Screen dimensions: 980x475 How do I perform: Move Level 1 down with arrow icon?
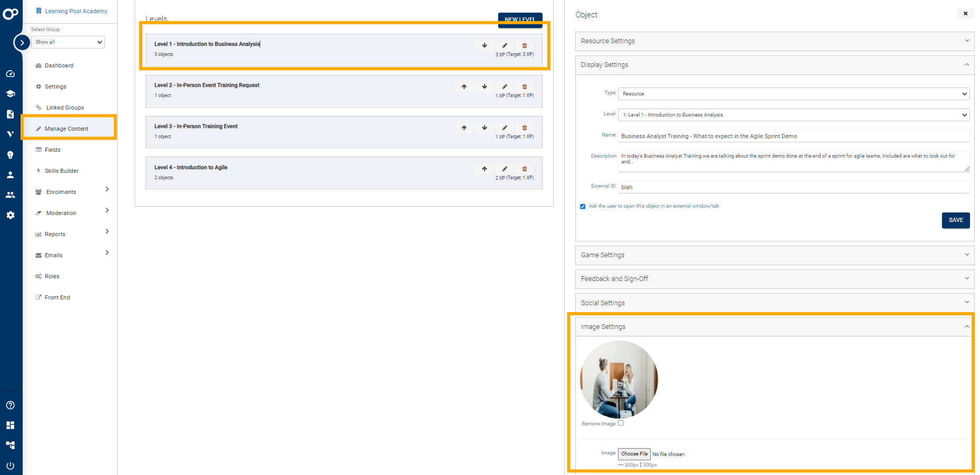coord(484,45)
